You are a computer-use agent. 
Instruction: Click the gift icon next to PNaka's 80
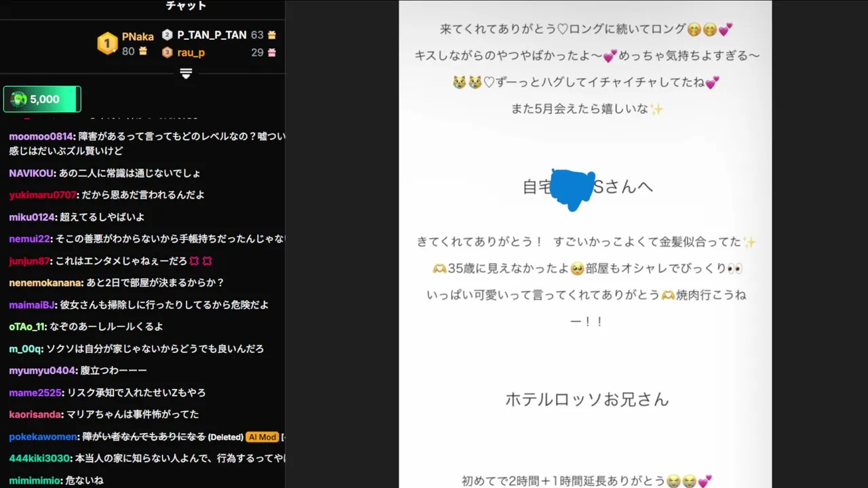tap(143, 52)
